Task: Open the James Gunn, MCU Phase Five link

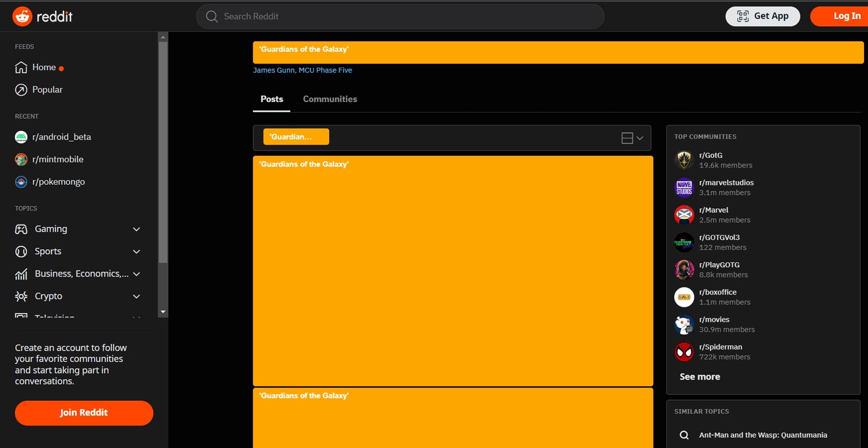Action: [x=303, y=70]
